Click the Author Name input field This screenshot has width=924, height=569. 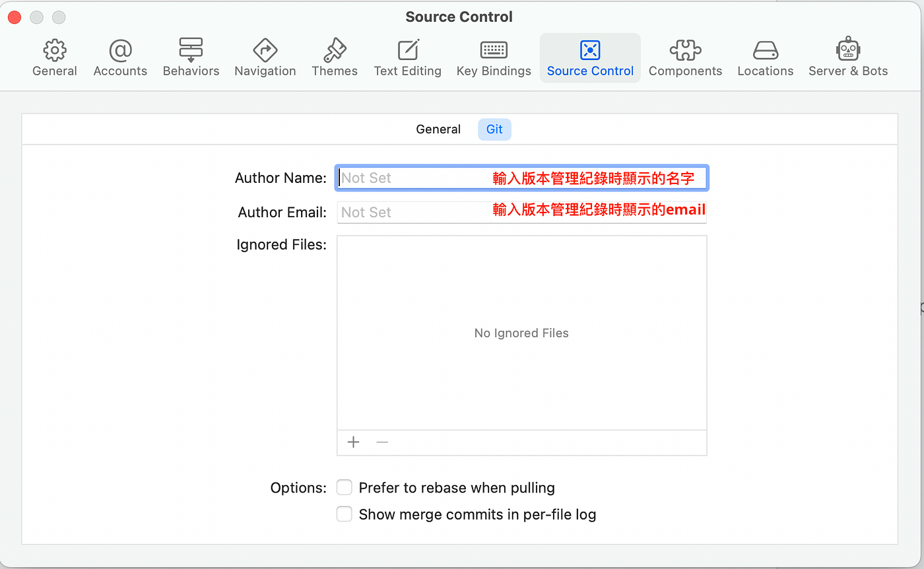409,177
